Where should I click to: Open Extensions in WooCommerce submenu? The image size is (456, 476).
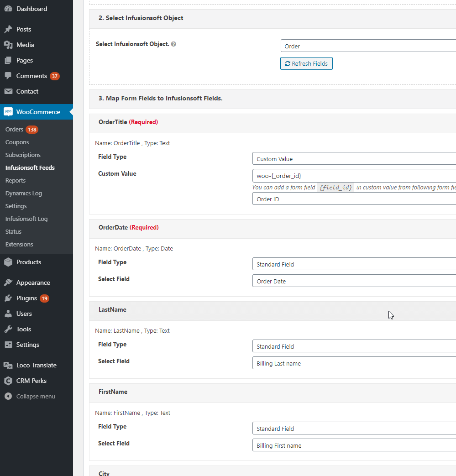[x=19, y=244]
